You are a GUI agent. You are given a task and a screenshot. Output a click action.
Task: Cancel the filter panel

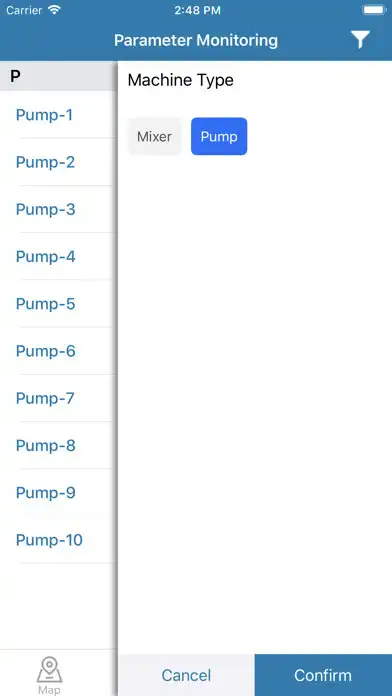(186, 675)
